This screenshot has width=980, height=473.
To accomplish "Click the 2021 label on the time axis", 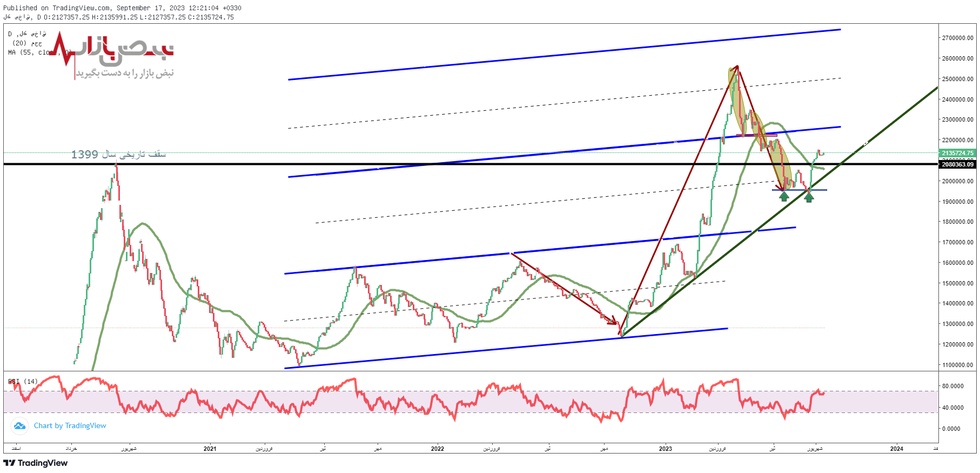I will coord(210,449).
